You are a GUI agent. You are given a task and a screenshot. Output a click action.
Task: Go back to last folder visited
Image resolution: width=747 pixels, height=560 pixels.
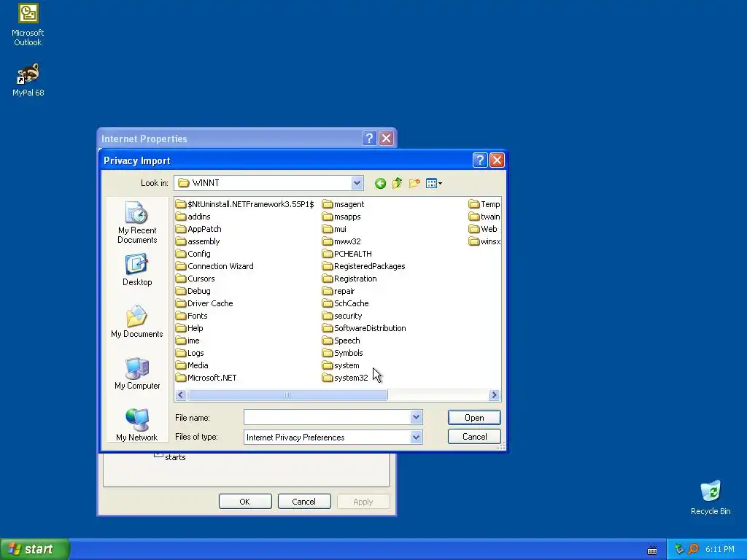[380, 183]
